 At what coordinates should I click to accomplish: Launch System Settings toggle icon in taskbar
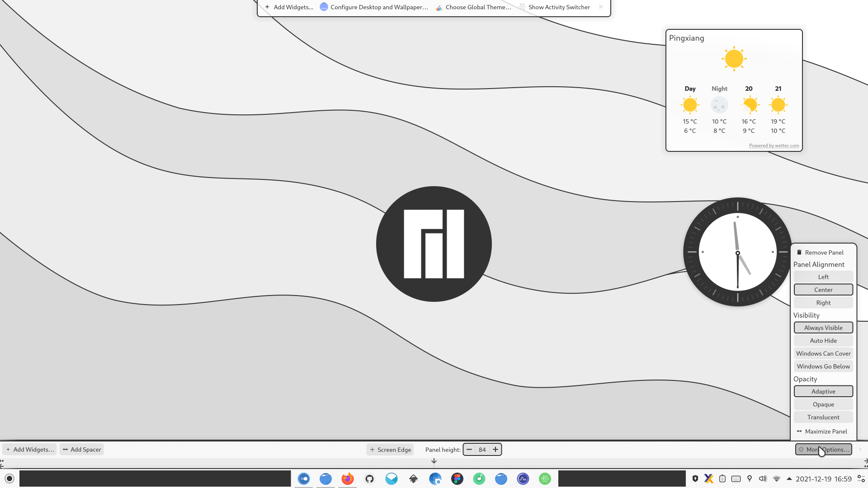pyautogui.click(x=304, y=479)
